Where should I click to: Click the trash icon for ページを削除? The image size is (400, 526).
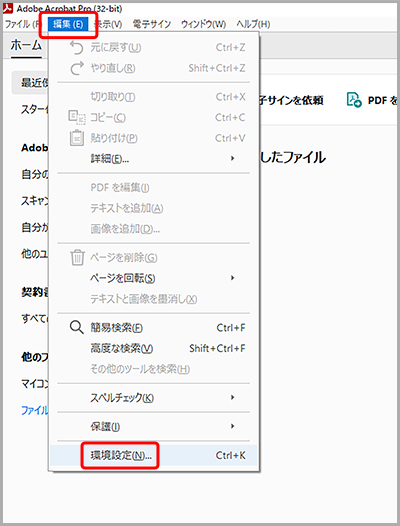(77, 258)
